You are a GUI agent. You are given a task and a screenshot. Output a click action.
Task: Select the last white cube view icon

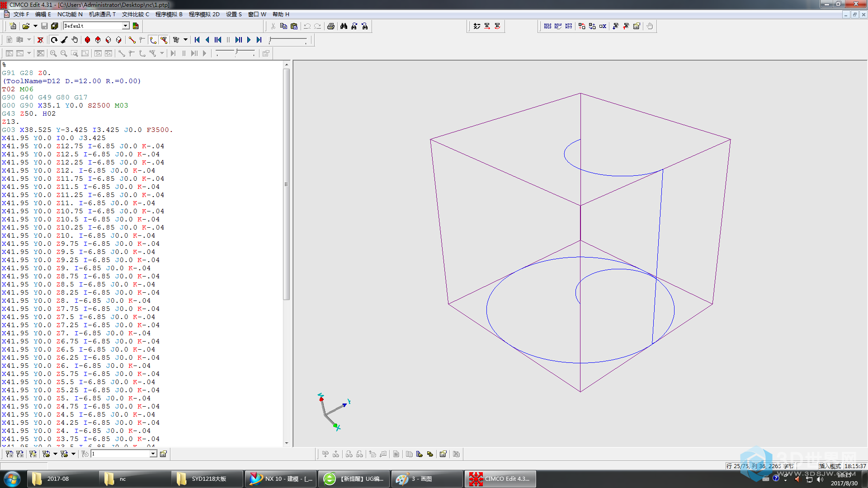pos(119,40)
